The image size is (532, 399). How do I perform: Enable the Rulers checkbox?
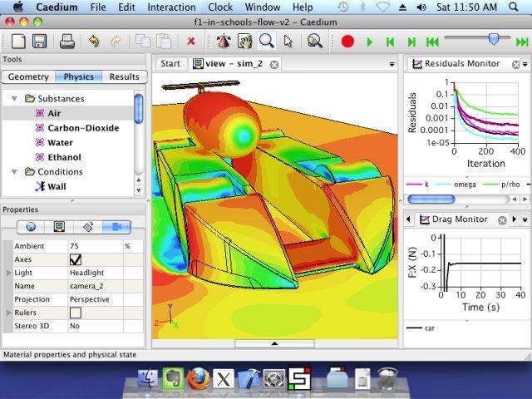pyautogui.click(x=76, y=313)
